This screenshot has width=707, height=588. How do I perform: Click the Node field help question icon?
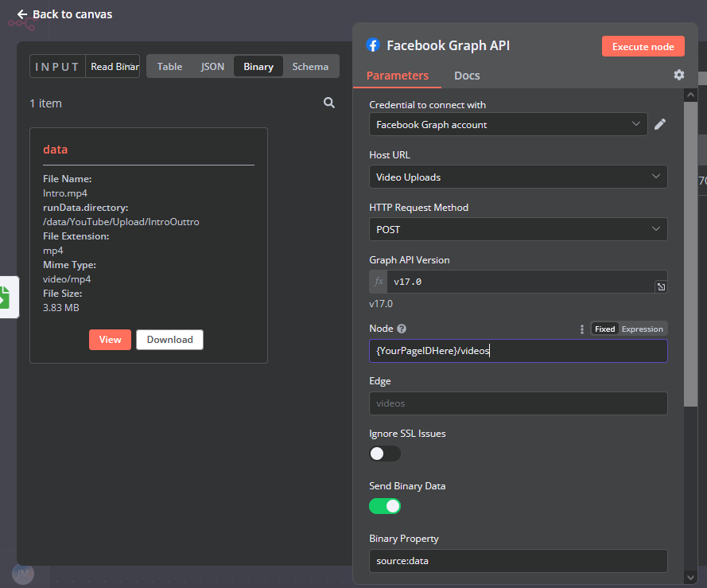(x=402, y=329)
